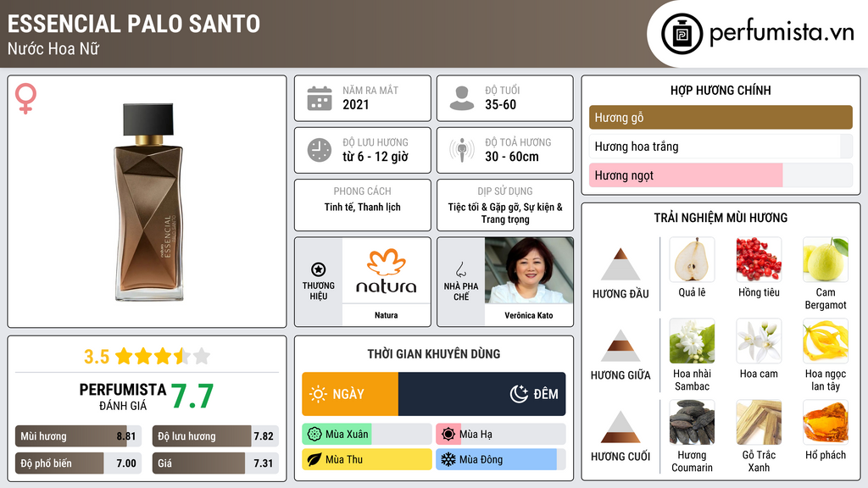Click the TRẢI NGHIỆM MÙI HƯƠNG heading

[721, 218]
